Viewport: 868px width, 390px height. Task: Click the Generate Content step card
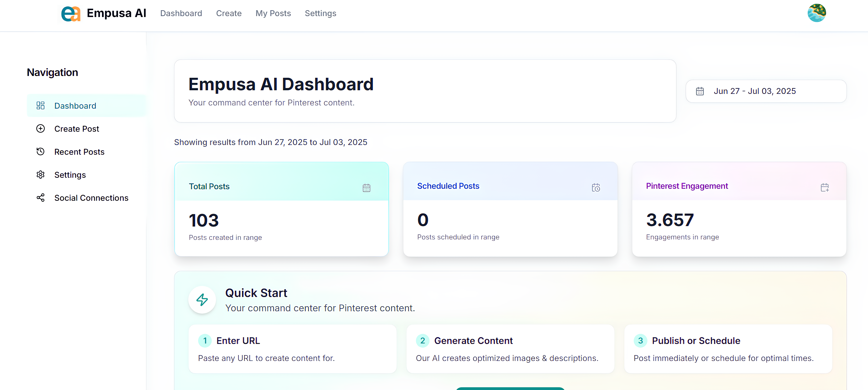coord(510,349)
